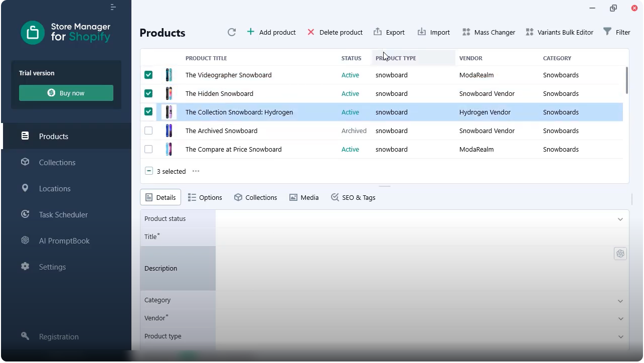Open Task Scheduler in the sidebar
Viewport: 644px width, 363px height.
point(66,214)
